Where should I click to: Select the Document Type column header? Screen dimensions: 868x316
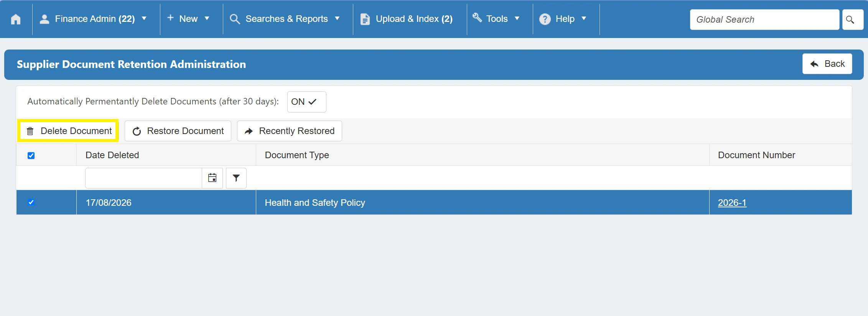coord(483,155)
